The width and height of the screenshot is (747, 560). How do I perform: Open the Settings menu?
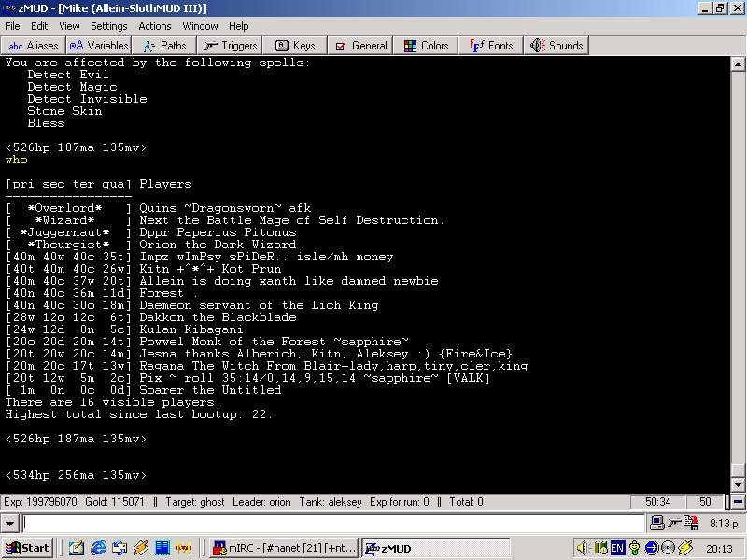tap(109, 26)
